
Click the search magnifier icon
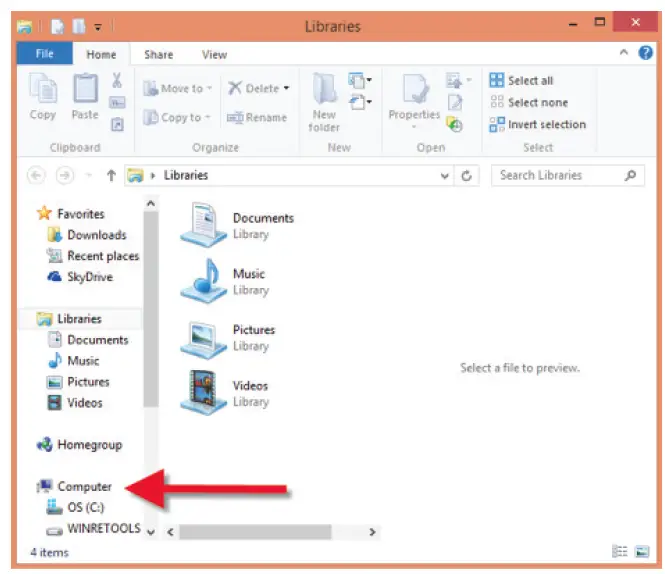click(631, 175)
